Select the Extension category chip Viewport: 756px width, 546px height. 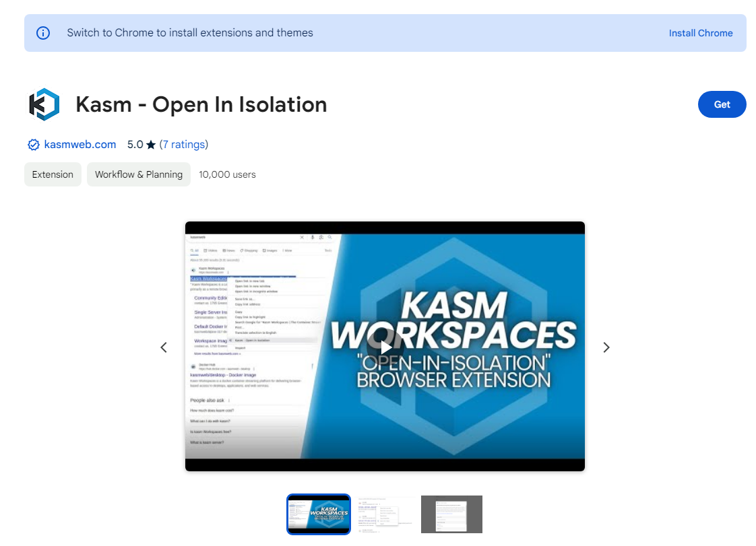(x=53, y=174)
